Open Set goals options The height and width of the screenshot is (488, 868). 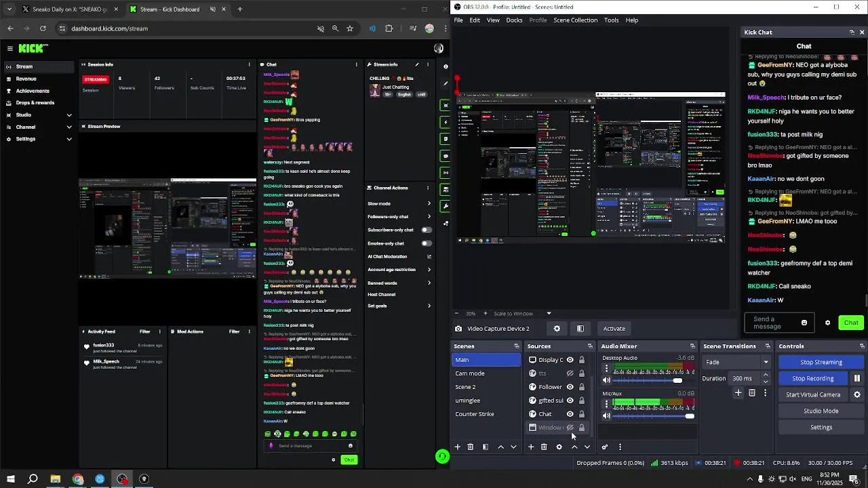pos(429,306)
